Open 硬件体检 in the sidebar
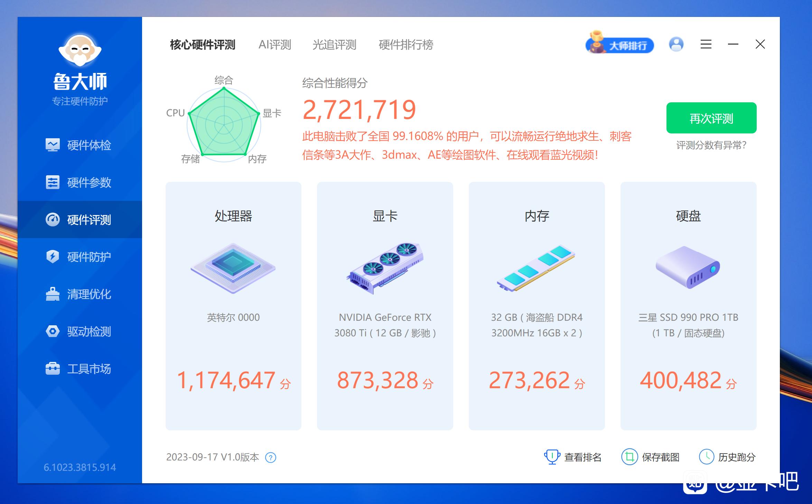The width and height of the screenshot is (812, 504). pos(80,145)
